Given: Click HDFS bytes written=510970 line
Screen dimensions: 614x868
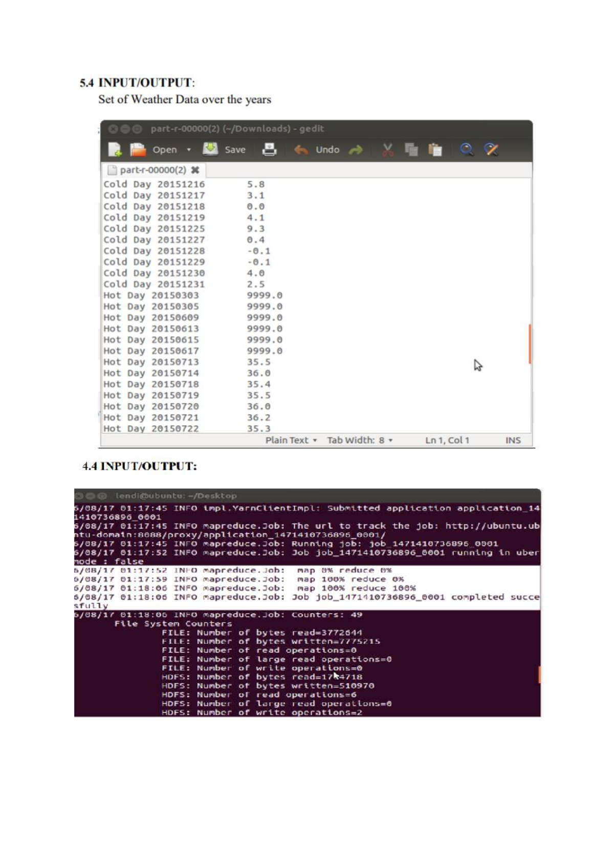Looking at the screenshot, I should pos(268,686).
